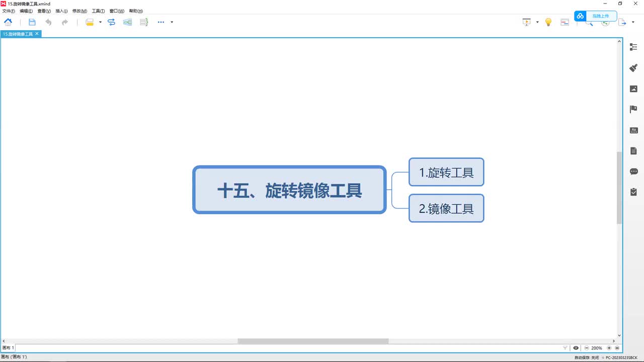The height and width of the screenshot is (362, 644).
Task: Open the Format brush panel
Action: [633, 68]
